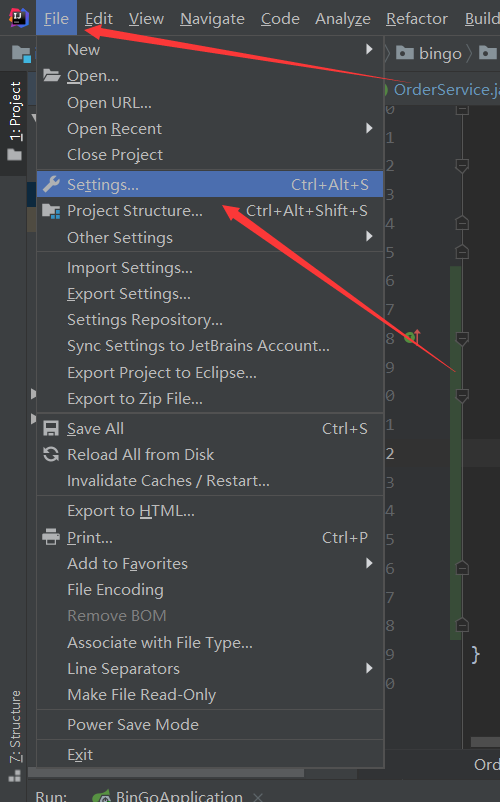500x802 pixels.
Task: Click the Save All floppy disk icon
Action: 51,429
